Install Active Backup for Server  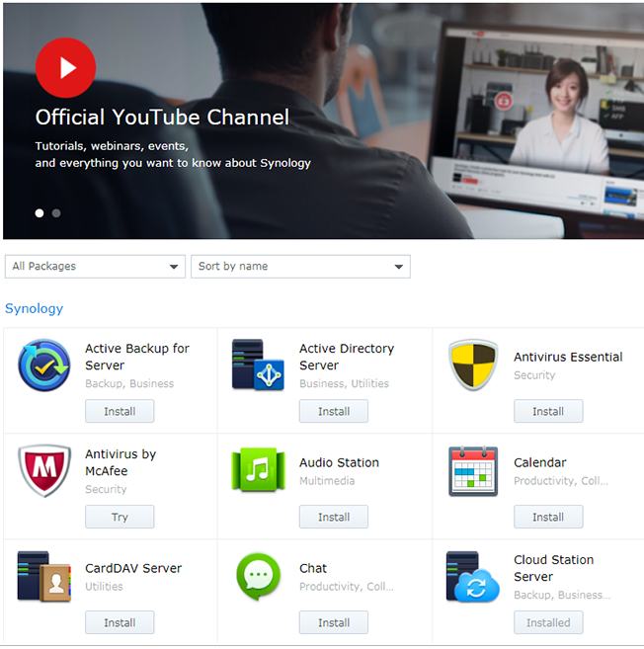120,411
